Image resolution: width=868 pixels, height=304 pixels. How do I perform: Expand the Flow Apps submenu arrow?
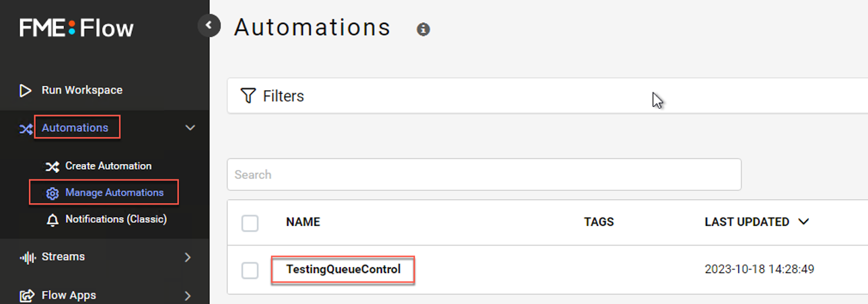(x=188, y=296)
